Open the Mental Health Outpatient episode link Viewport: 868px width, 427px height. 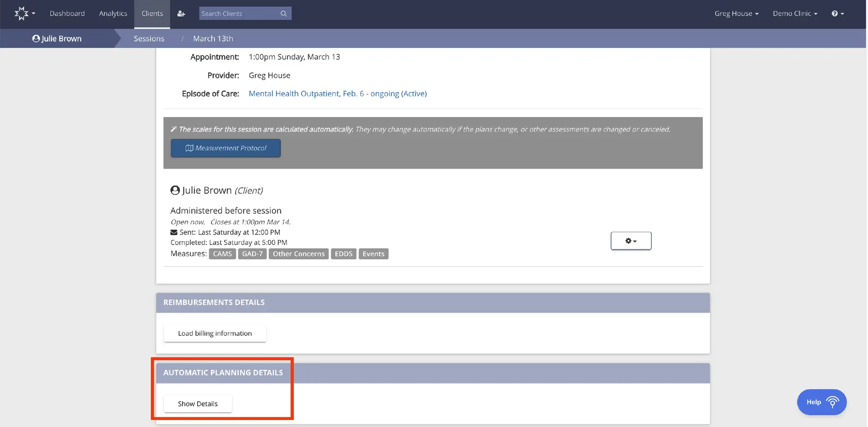point(337,94)
